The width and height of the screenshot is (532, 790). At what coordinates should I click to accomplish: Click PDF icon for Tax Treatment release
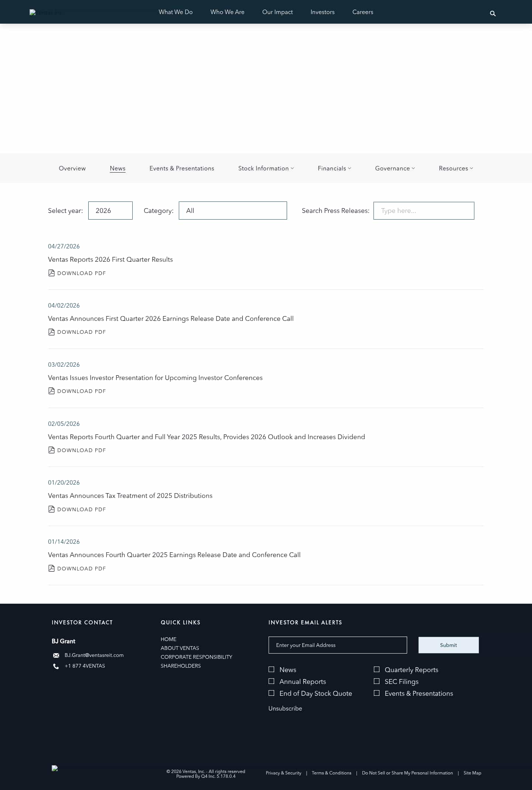[x=51, y=509]
